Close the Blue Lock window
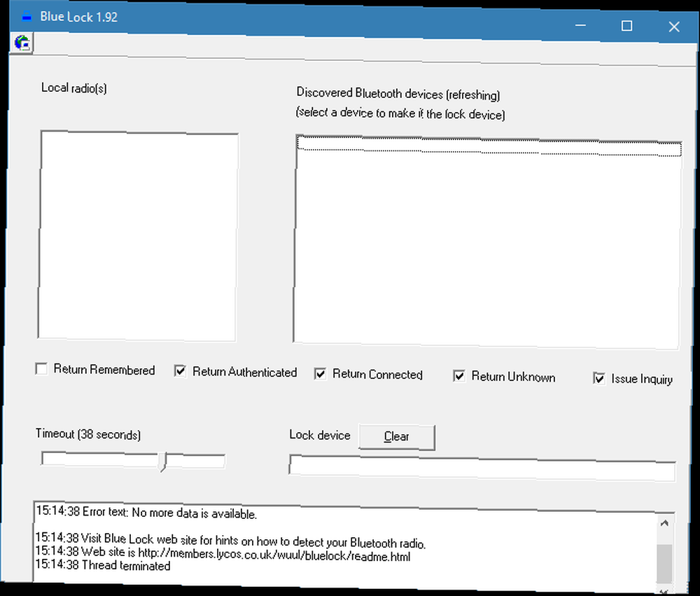Viewport: 700px width, 596px height. (x=674, y=27)
